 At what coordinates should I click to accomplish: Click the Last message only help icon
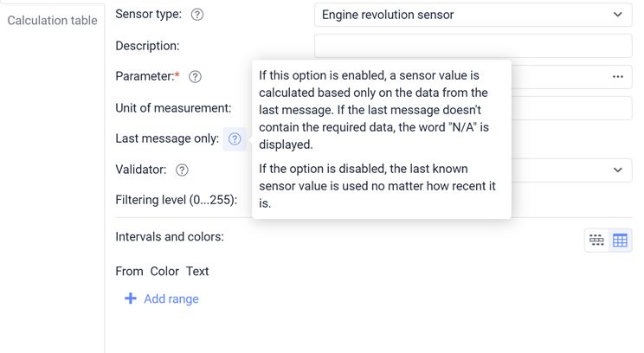click(x=235, y=139)
